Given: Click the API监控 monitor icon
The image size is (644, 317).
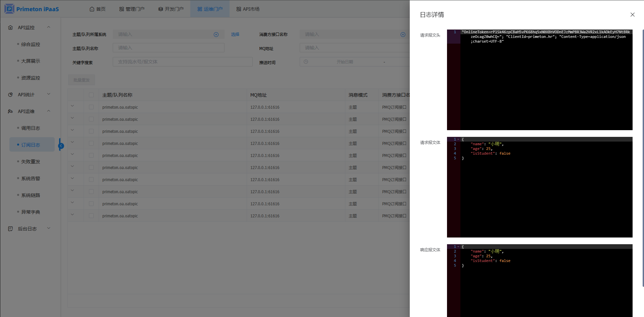Looking at the screenshot, I should (x=10, y=28).
